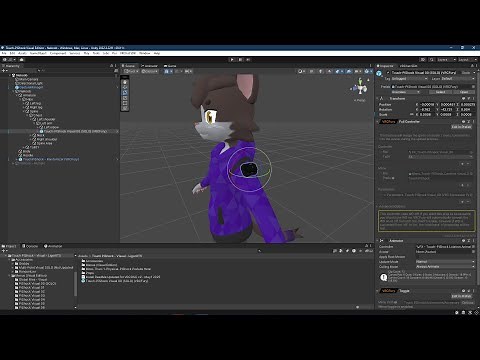480x360 pixels.
Task: Select the Rect tool in Scene overlay
Action: pos(125,103)
